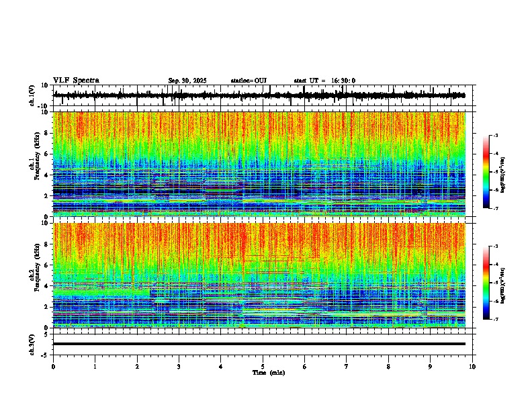Click the "5" tick on the ch.3 voltage axis
The width and height of the screenshot is (532, 411).
pyautogui.click(x=46, y=334)
